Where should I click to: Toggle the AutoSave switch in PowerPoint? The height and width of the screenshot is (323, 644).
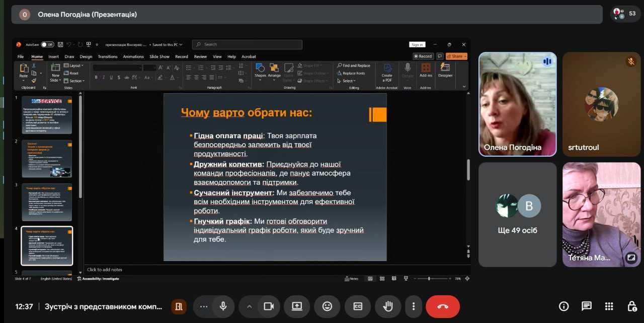point(47,44)
